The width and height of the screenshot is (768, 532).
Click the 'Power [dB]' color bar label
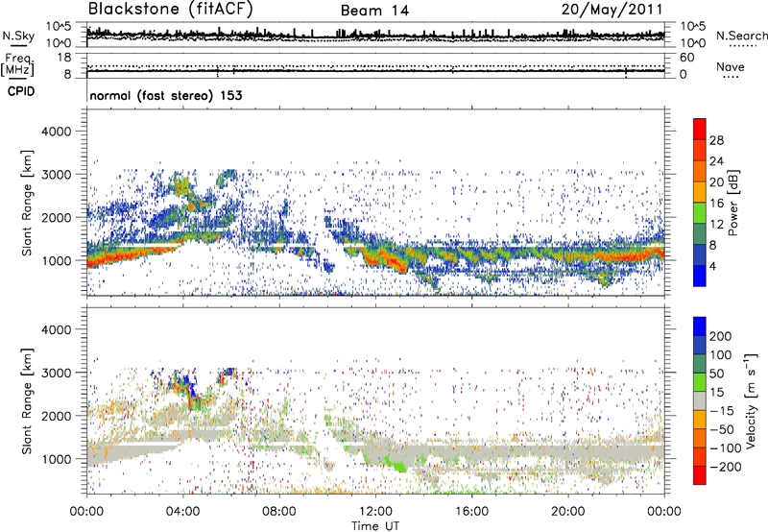click(732, 203)
